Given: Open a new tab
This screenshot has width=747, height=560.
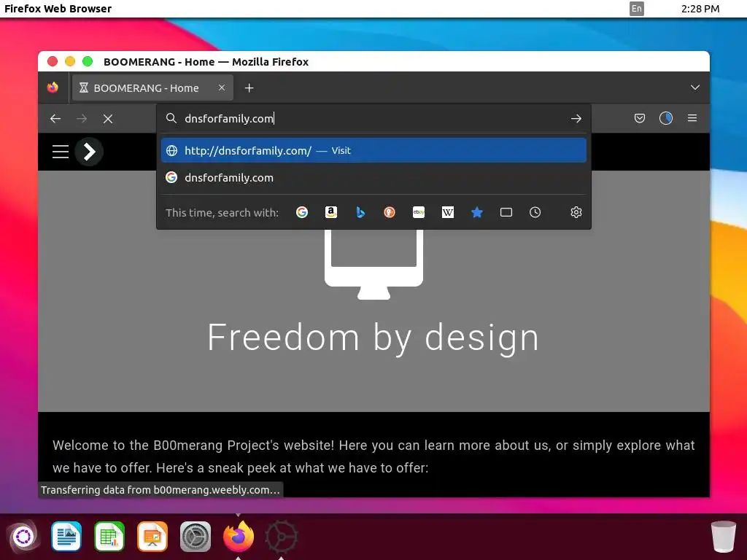Looking at the screenshot, I should click(249, 88).
